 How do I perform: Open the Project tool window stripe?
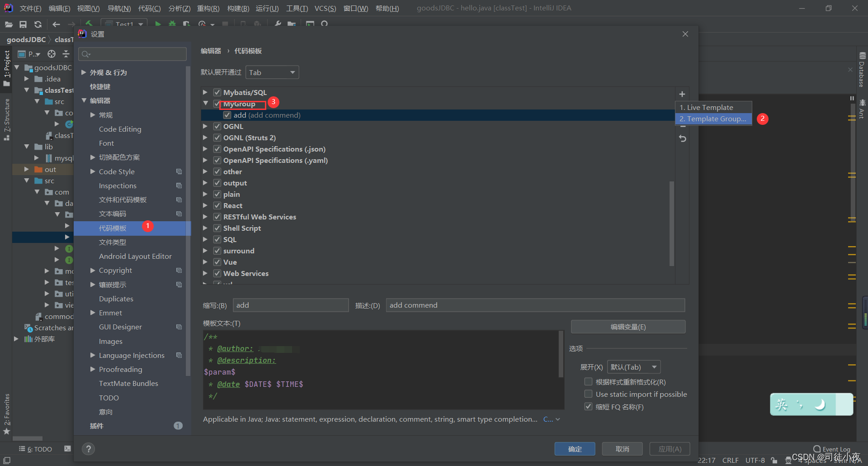[x=7, y=68]
